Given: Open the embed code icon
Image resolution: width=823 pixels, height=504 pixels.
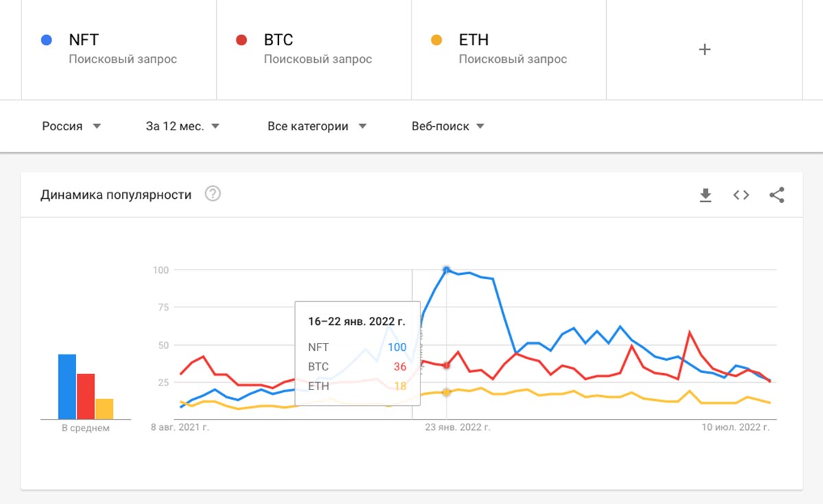Looking at the screenshot, I should tap(741, 195).
